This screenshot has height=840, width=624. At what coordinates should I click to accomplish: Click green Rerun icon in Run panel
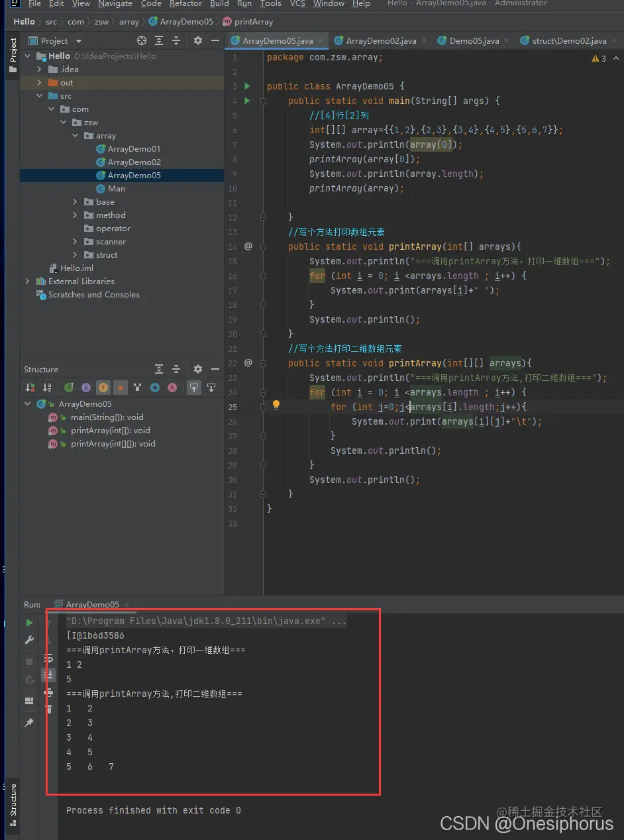coord(29,623)
